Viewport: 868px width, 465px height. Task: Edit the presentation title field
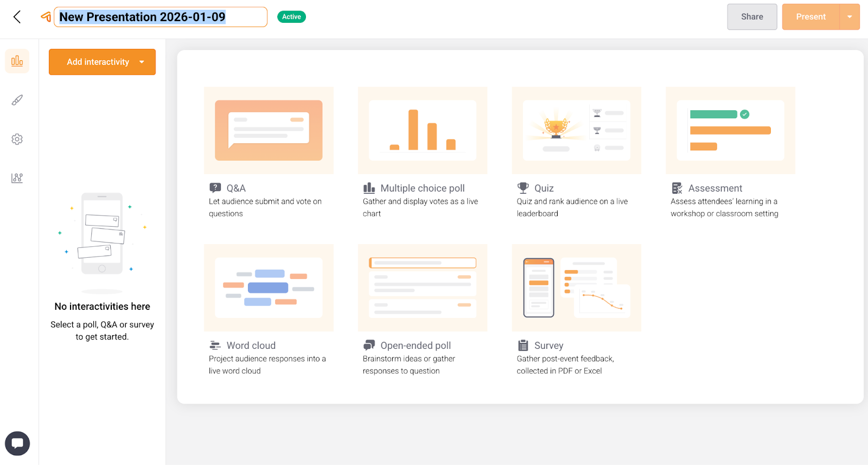pos(161,17)
